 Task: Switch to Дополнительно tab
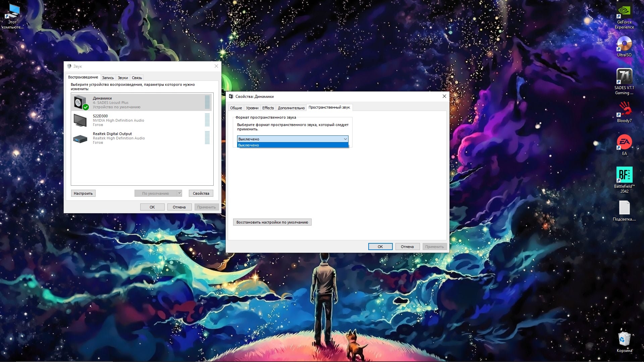[x=290, y=107]
